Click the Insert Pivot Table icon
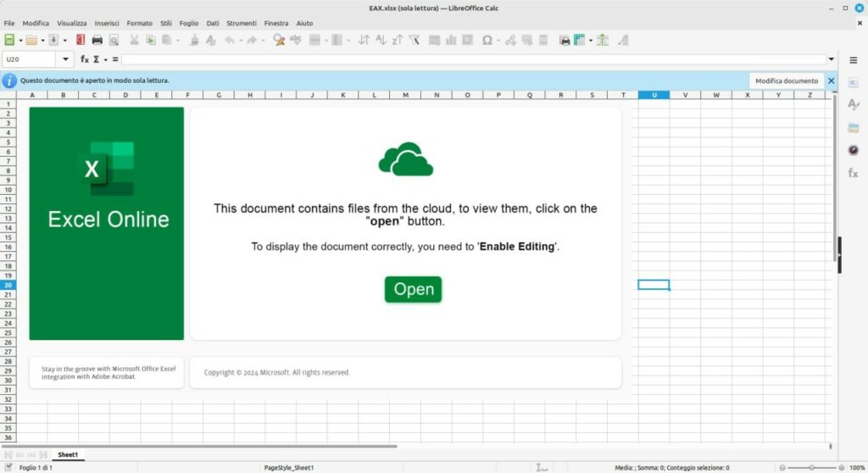Image resolution: width=868 pixels, height=473 pixels. (468, 40)
